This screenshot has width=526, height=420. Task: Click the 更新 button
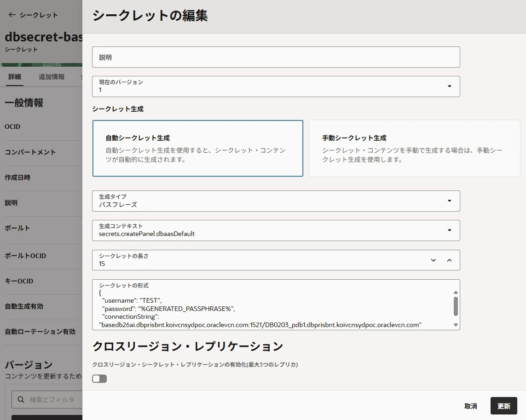503,406
